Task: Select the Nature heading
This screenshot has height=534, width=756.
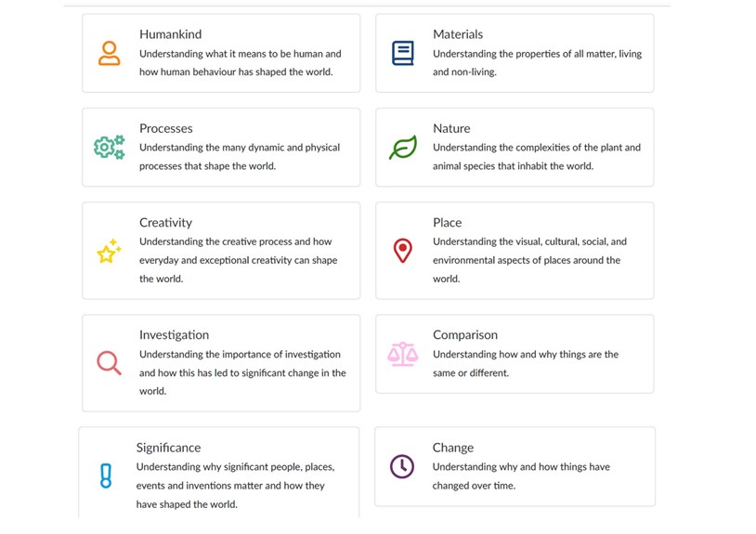Action: [x=451, y=128]
